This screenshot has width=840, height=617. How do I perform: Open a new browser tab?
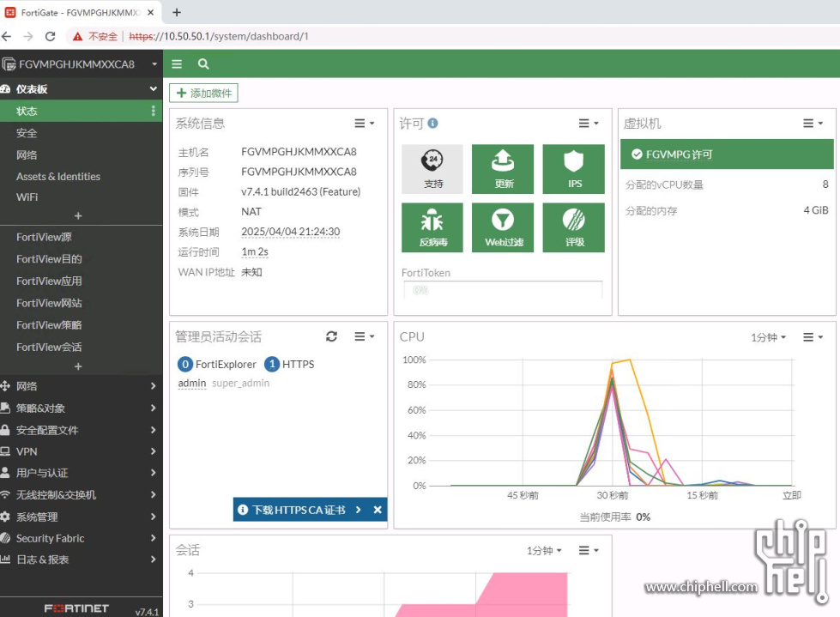[177, 12]
